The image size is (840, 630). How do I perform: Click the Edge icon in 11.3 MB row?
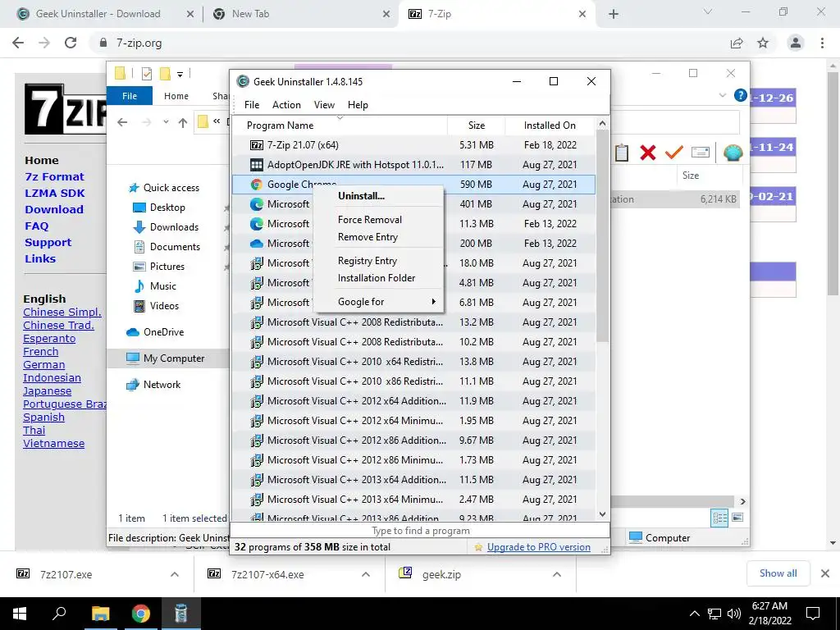tap(257, 224)
